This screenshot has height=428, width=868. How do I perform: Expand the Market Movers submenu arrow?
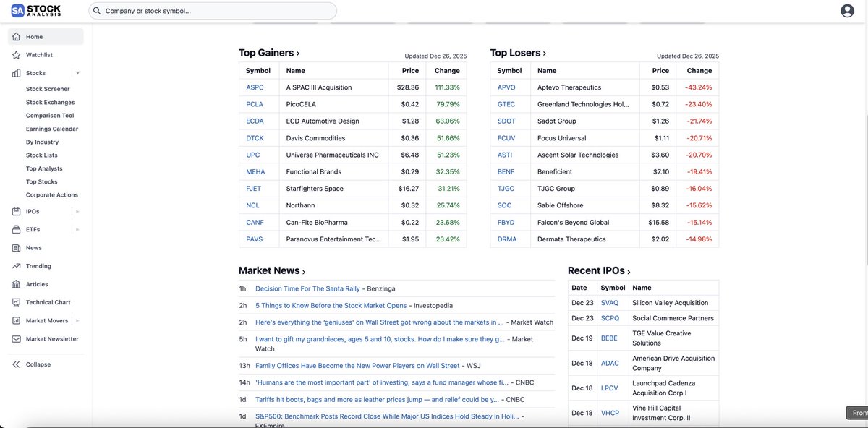(77, 320)
